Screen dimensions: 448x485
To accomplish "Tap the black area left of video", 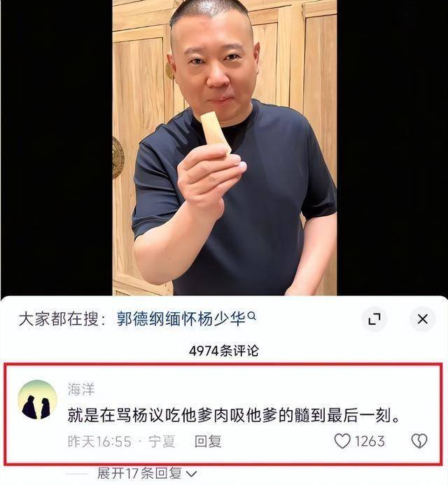I will (56, 148).
